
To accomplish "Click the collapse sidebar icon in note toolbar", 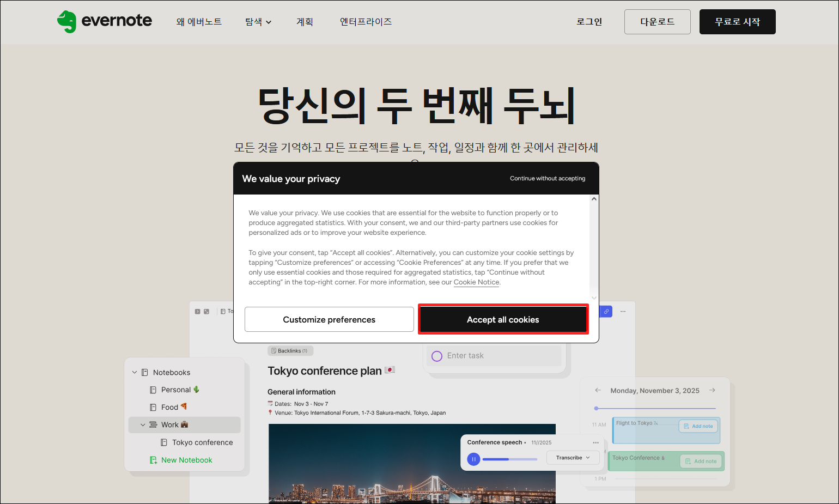I will click(197, 312).
